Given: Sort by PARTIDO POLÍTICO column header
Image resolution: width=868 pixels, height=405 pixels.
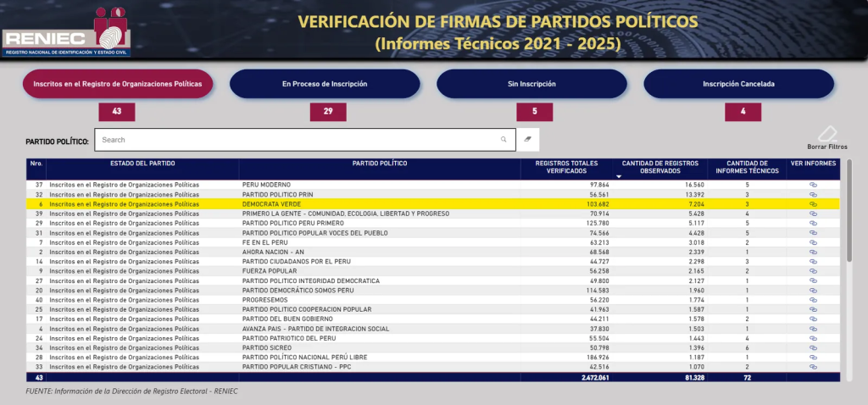Looking at the screenshot, I should point(380,164).
